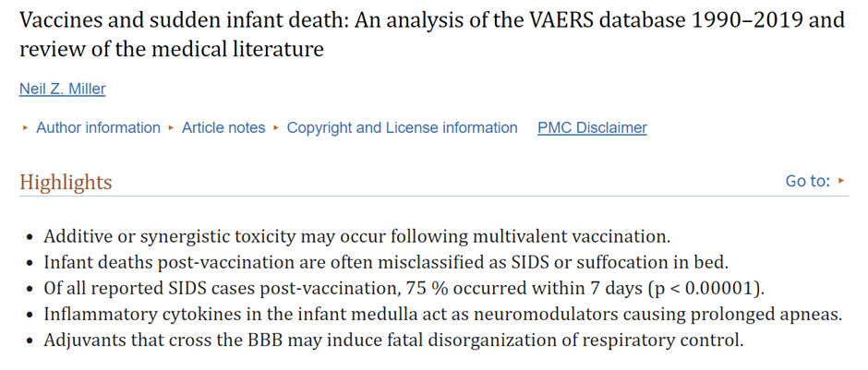Expand the Article notes section

pos(223,127)
